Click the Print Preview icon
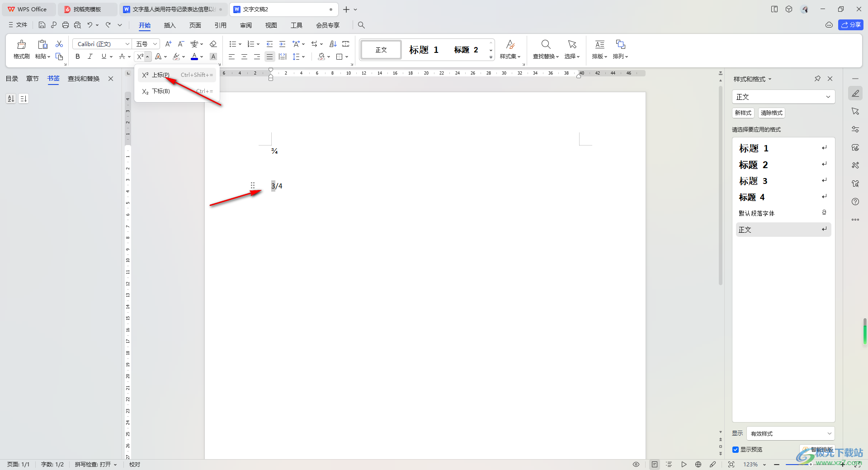The height and width of the screenshot is (470, 868). tap(77, 25)
